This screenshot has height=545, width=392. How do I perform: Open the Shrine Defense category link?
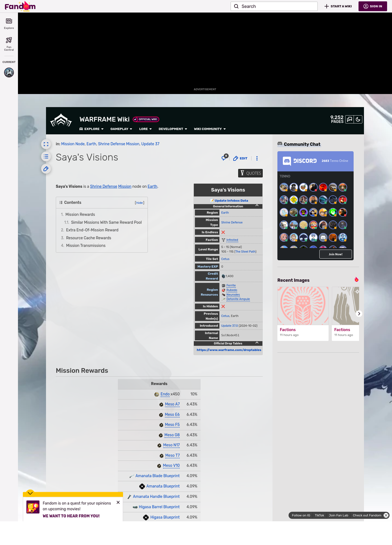[119, 144]
